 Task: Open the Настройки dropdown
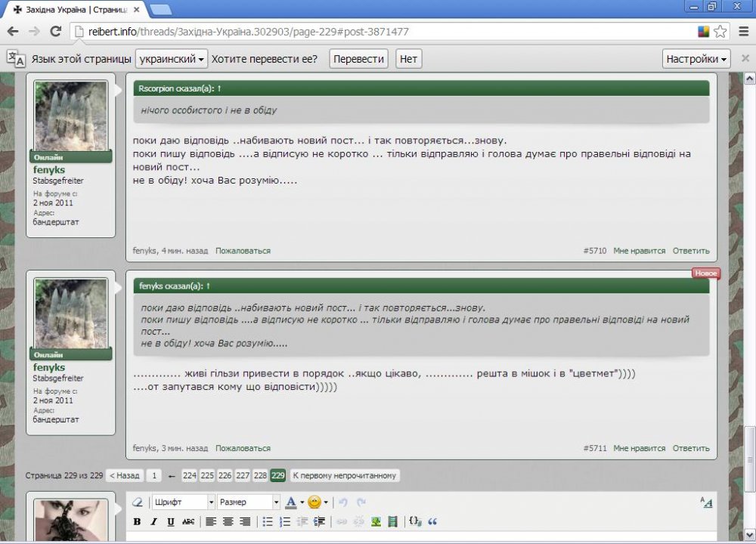coord(696,59)
